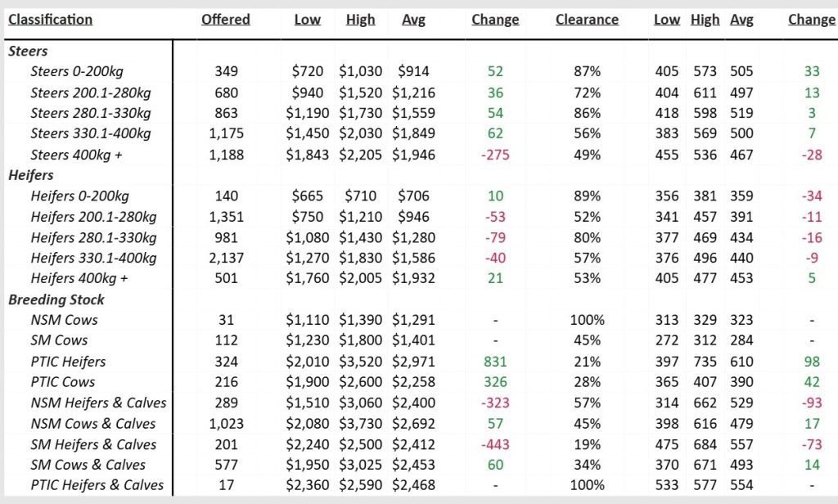Select the 831 change value
The image size is (838, 504).
tap(495, 362)
